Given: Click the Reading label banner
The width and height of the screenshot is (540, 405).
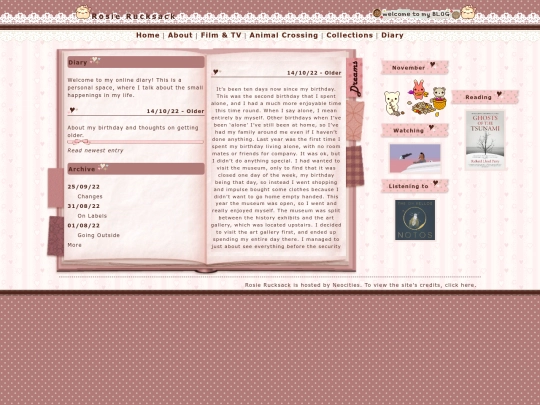Looking at the screenshot, I should [x=485, y=97].
